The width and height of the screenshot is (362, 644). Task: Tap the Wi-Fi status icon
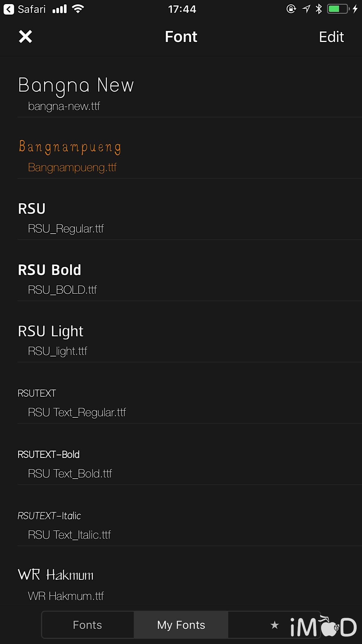(78, 9)
